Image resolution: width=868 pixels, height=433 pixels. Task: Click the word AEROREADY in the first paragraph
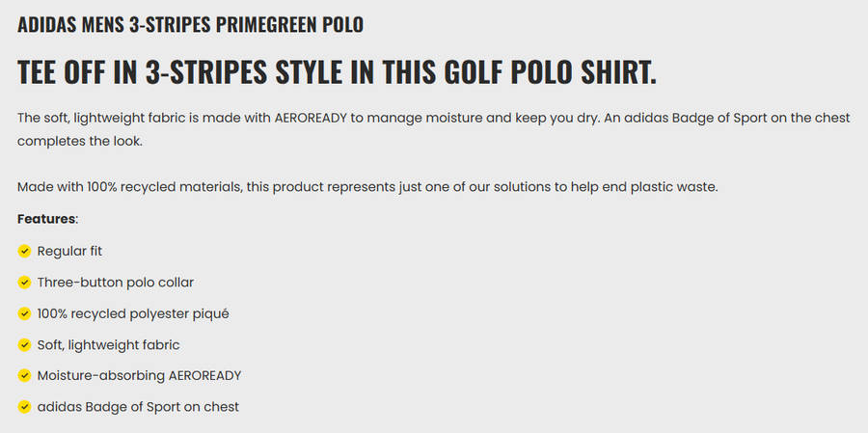[316, 119]
